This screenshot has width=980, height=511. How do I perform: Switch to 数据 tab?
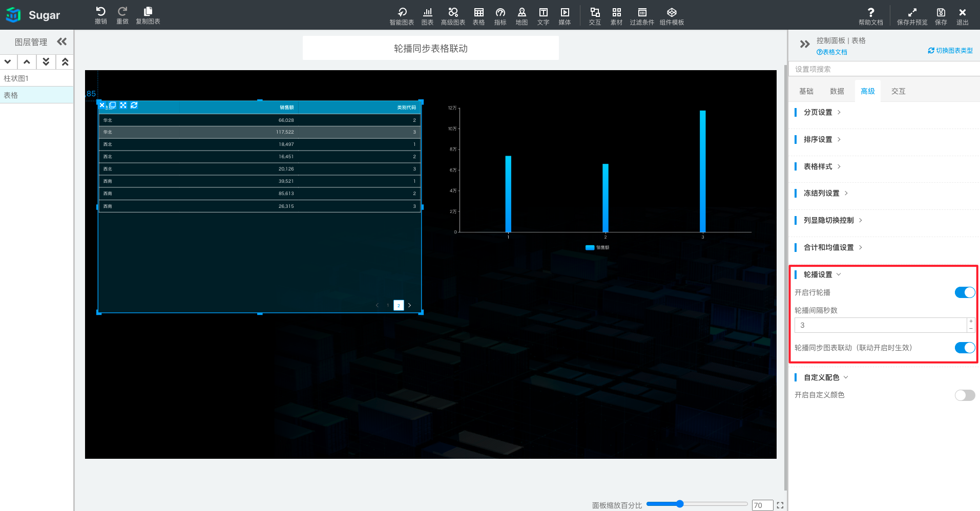[x=837, y=91]
